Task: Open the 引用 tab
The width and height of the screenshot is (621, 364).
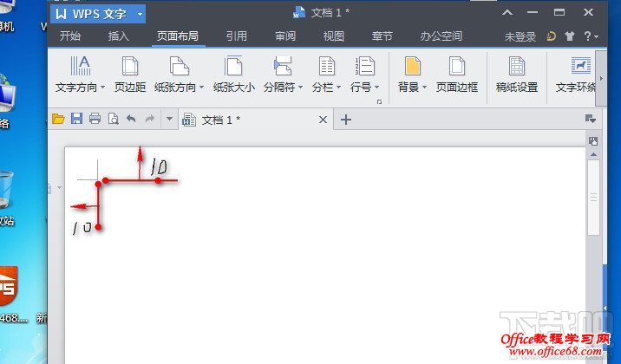Action: click(237, 36)
